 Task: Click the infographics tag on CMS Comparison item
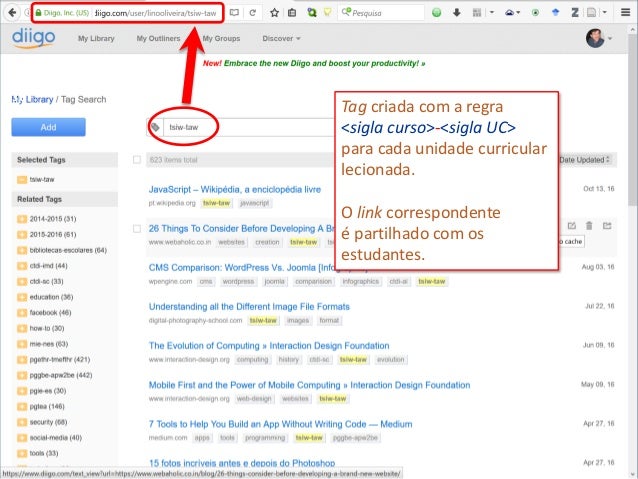point(361,281)
